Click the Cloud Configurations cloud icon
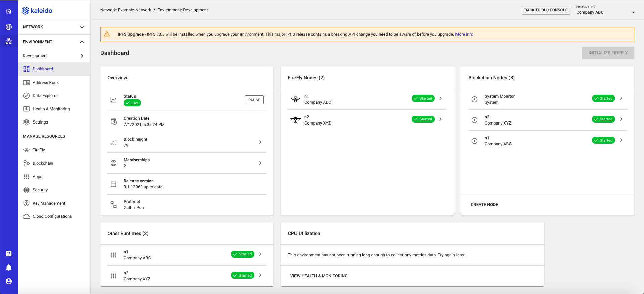This screenshot has height=294, width=644. click(x=26, y=216)
